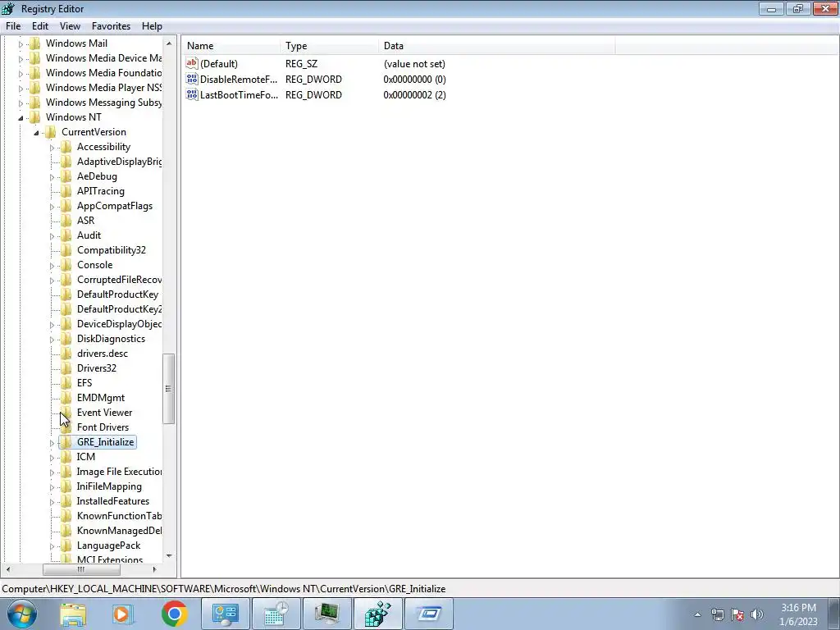The image size is (840, 630).
Task: Click the volume speaker tray icon
Action: click(756, 614)
